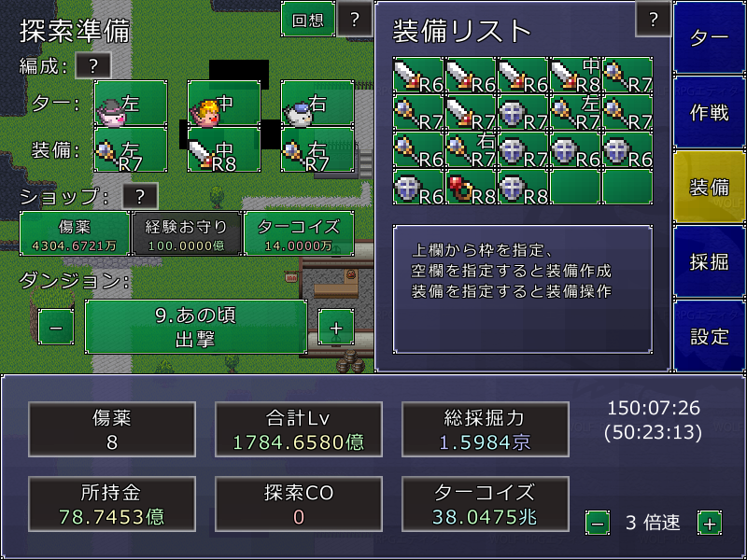Switch to the 採掘 mining tab
The width and height of the screenshot is (747, 560).
710,261
